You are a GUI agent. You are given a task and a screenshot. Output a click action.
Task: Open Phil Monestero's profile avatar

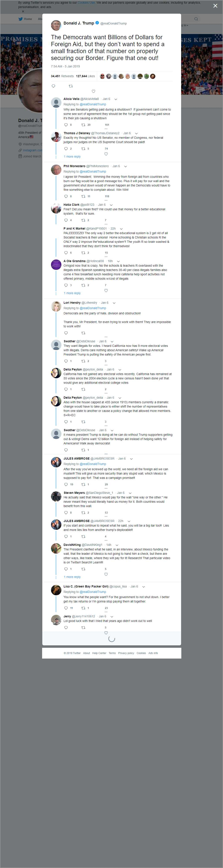(56, 170)
